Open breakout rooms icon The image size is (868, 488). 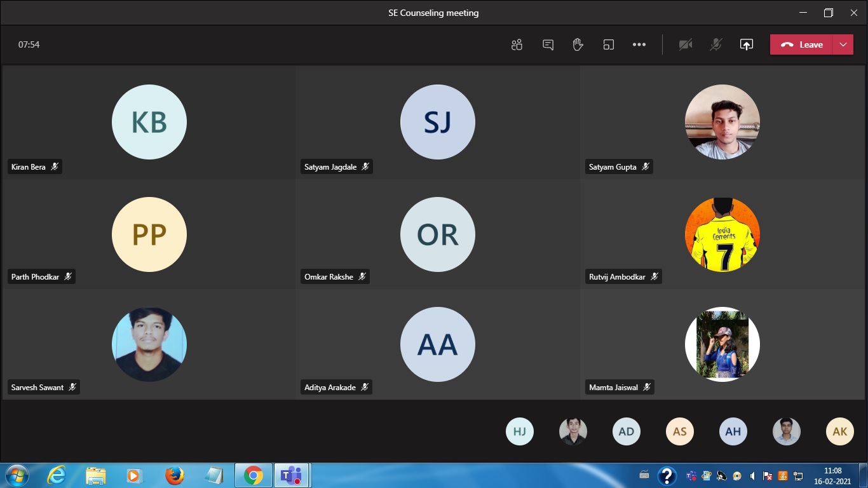coord(608,44)
